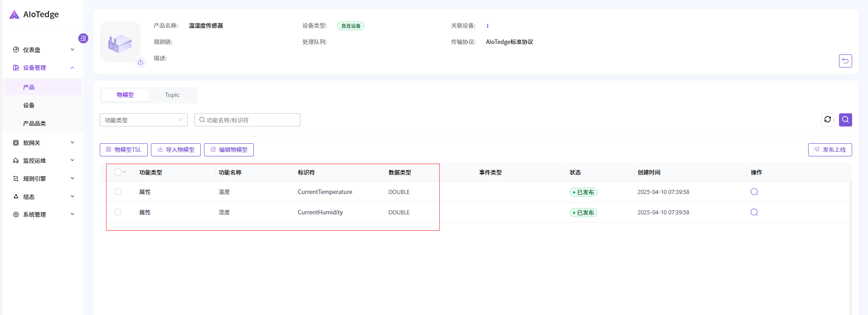This screenshot has height=315, width=868.
Task: Open the 功能类型 dropdown filter
Action: coord(143,120)
